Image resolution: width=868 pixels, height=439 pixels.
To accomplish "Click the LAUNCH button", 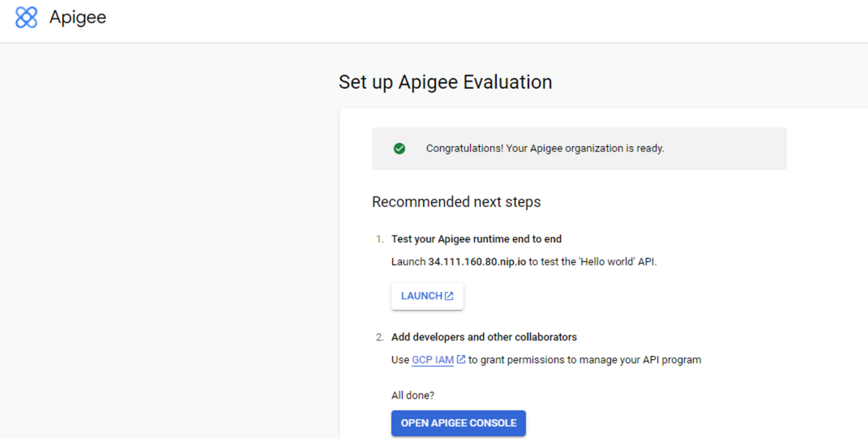I will coord(427,296).
